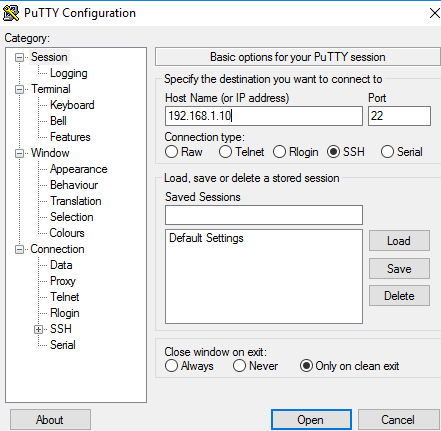The width and height of the screenshot is (441, 431).
Task: Select the Serial connection type option
Action: pyautogui.click(x=387, y=152)
